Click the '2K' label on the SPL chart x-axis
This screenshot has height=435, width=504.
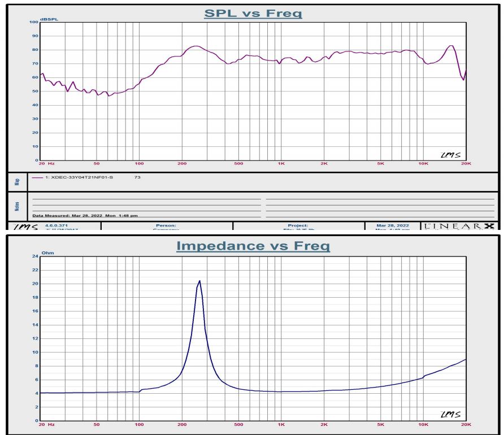324,163
